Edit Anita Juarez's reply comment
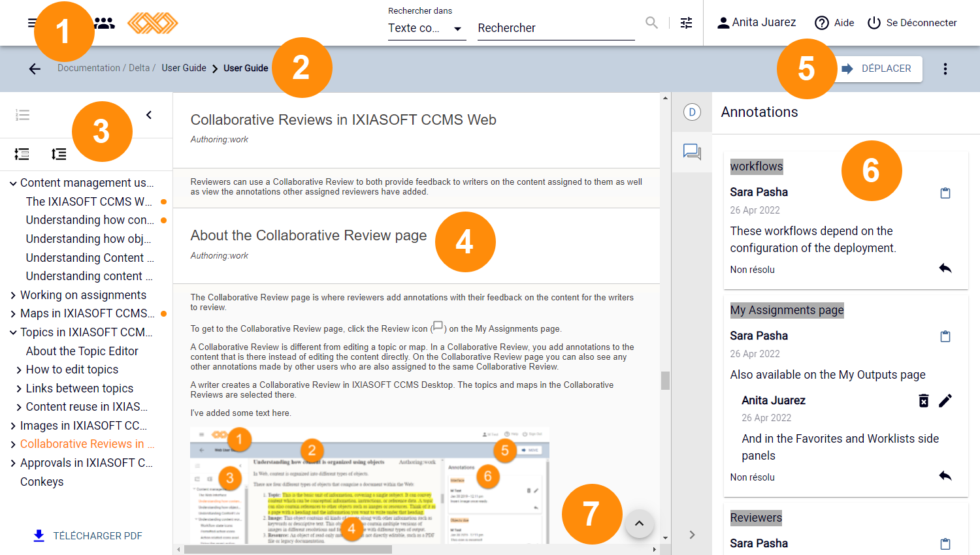 945,401
